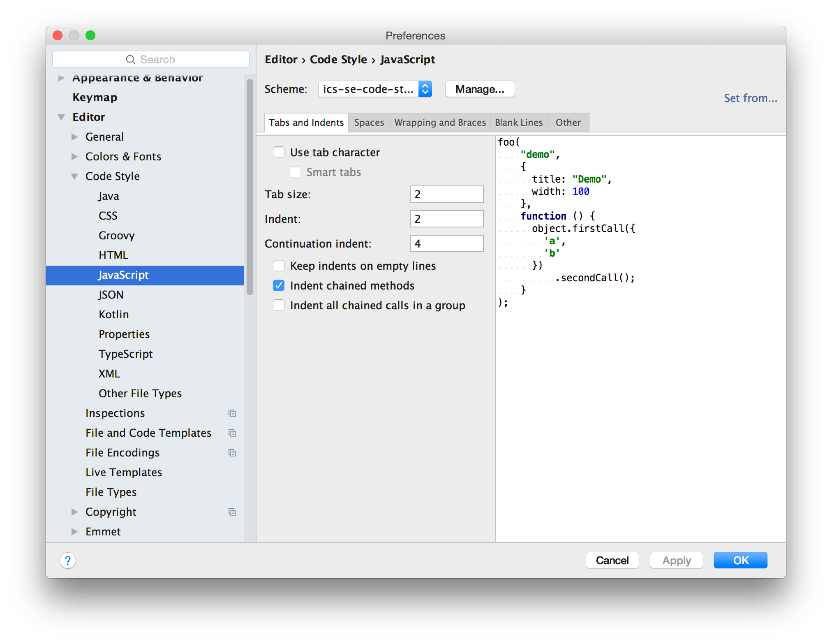Click the search magnifier icon

tap(130, 59)
